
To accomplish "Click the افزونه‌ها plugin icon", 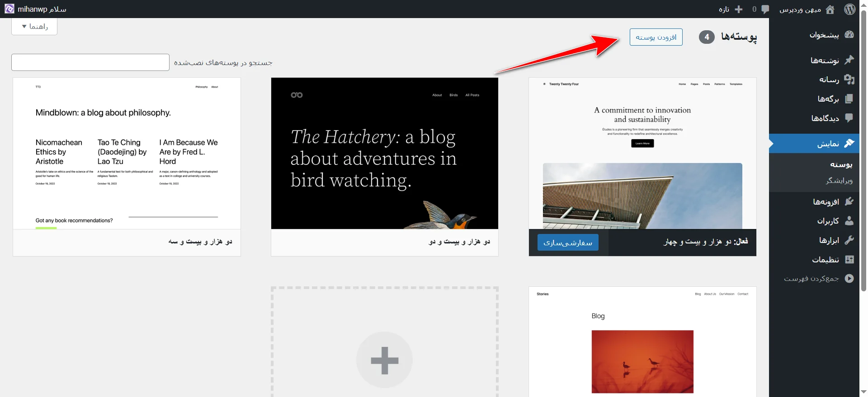I will (x=849, y=201).
